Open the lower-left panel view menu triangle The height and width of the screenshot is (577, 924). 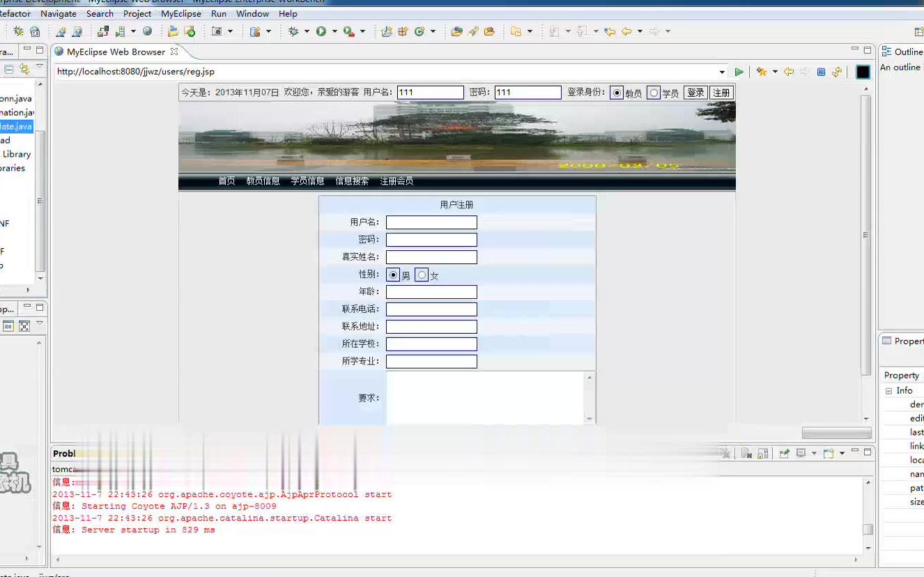(40, 323)
